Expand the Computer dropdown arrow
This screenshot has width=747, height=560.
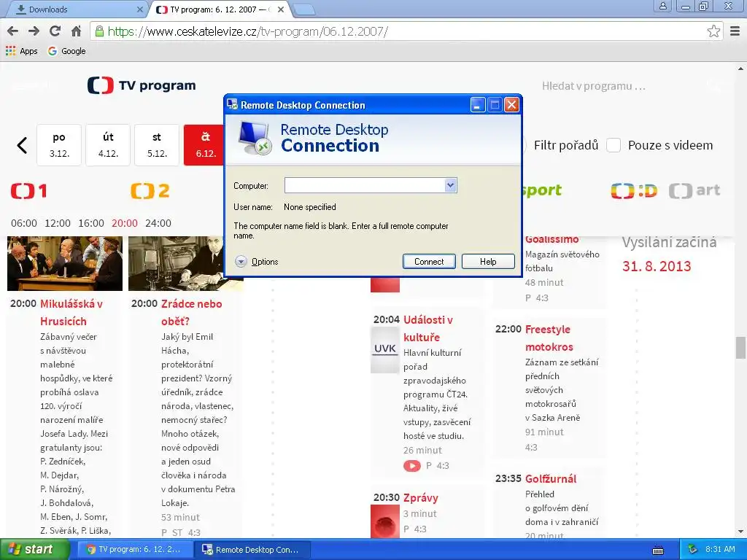coord(451,185)
